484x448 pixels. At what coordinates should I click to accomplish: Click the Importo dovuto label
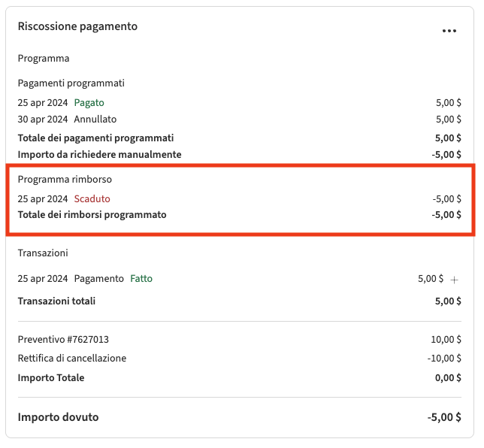(x=58, y=416)
